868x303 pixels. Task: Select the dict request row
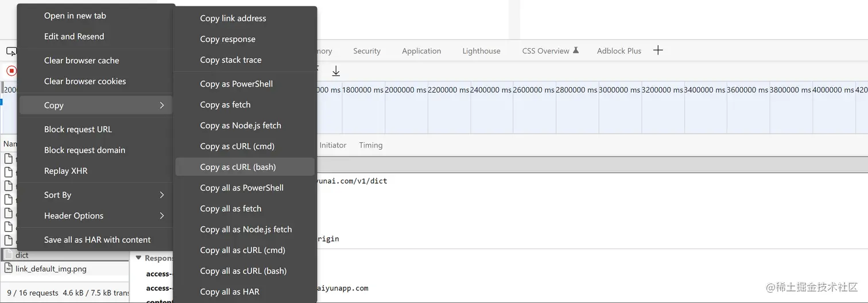click(65, 255)
